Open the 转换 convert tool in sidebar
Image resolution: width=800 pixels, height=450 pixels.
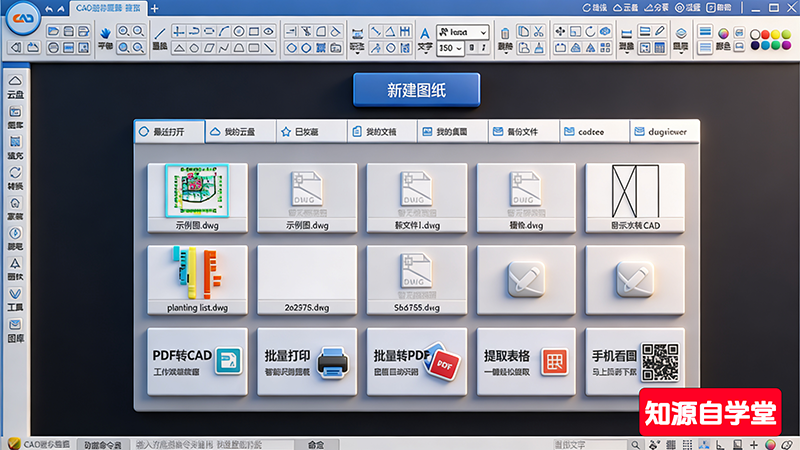tap(15, 172)
